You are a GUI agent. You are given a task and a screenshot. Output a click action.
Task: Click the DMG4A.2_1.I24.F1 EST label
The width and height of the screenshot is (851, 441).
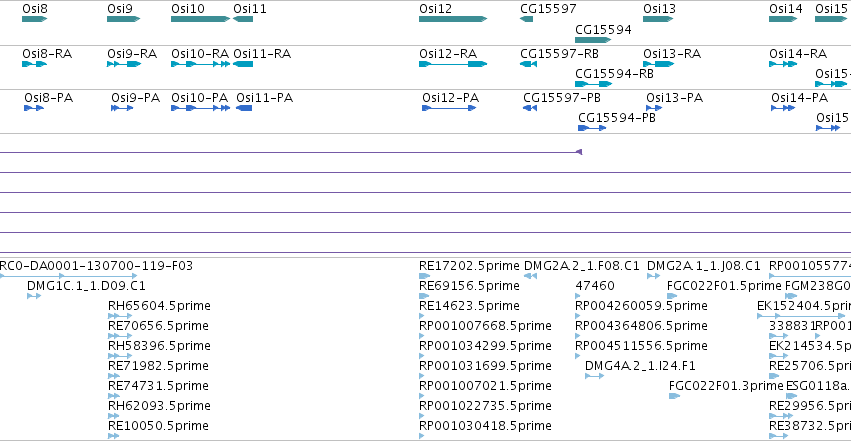tap(640, 366)
